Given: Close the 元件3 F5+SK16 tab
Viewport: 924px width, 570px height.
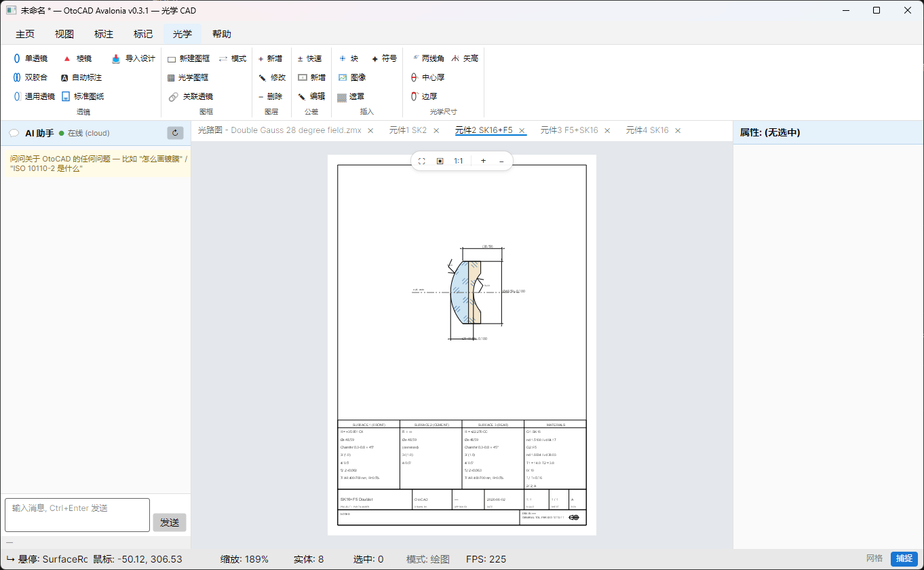Looking at the screenshot, I should click(x=607, y=130).
